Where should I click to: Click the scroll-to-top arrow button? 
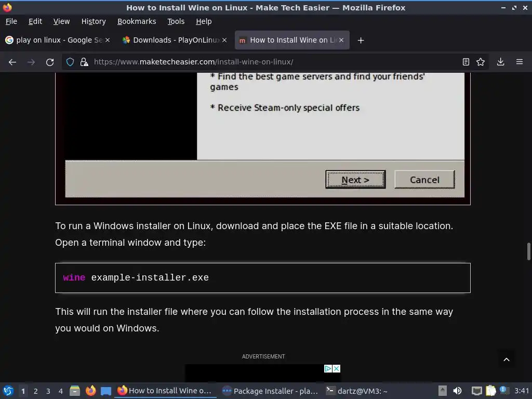click(x=506, y=360)
